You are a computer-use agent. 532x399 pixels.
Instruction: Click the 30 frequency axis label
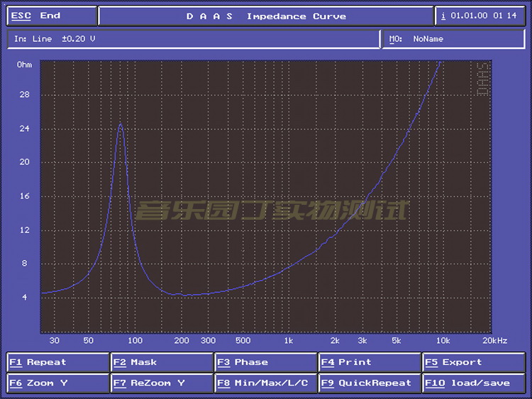pyautogui.click(x=55, y=341)
